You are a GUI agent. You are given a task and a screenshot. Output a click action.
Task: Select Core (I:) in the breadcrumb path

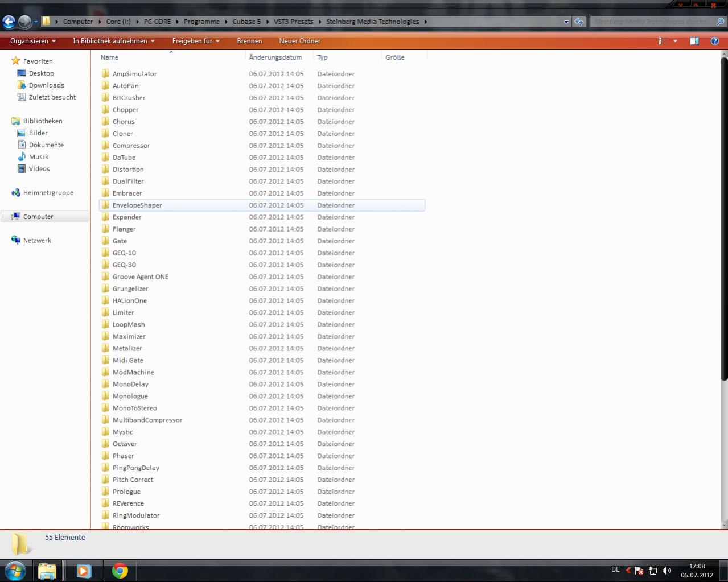pyautogui.click(x=118, y=22)
